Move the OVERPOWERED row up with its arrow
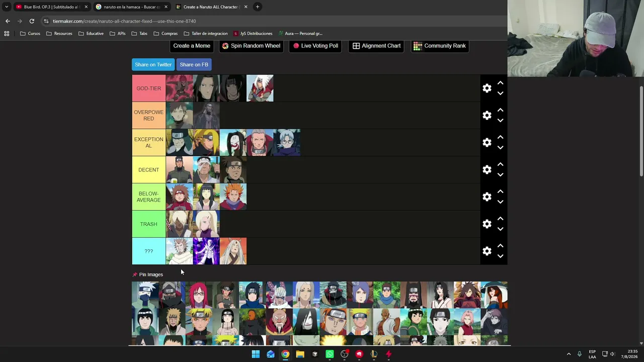Image resolution: width=644 pixels, height=362 pixels. pyautogui.click(x=500, y=110)
